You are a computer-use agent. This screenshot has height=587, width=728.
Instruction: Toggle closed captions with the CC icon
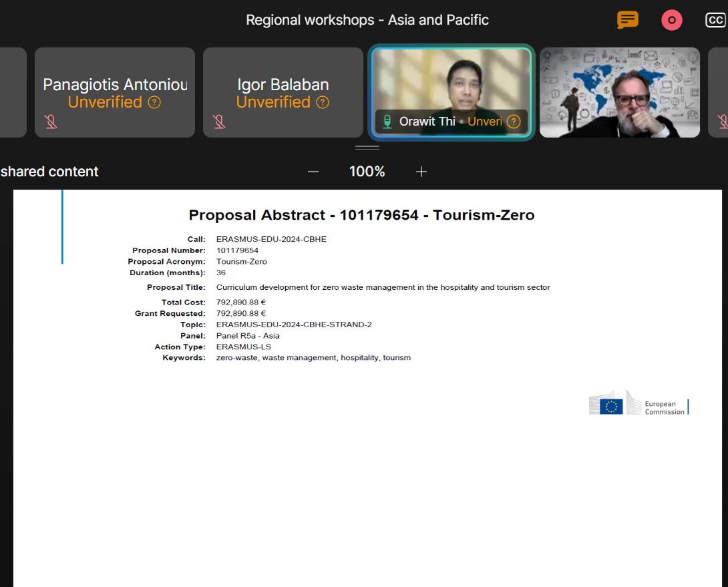715,20
